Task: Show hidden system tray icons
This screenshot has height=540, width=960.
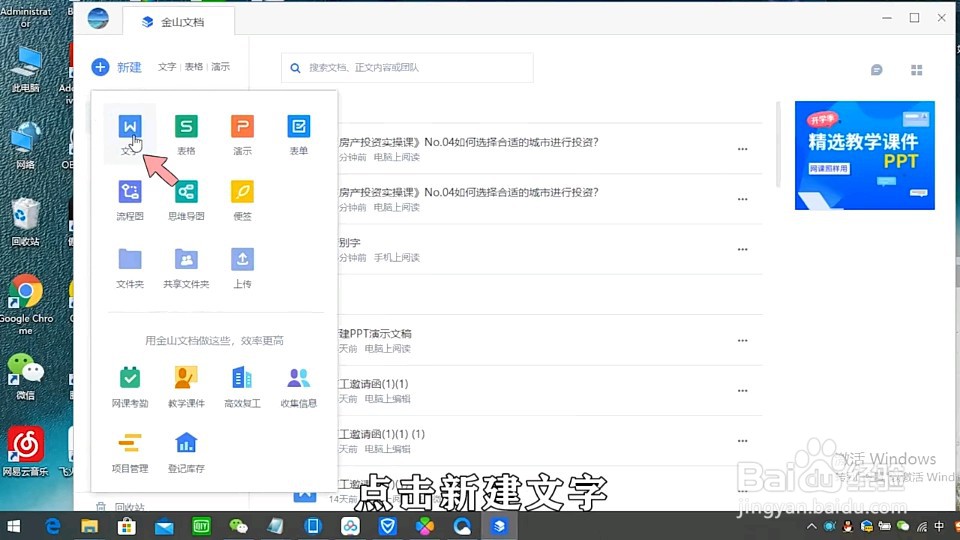Action: pyautogui.click(x=812, y=526)
